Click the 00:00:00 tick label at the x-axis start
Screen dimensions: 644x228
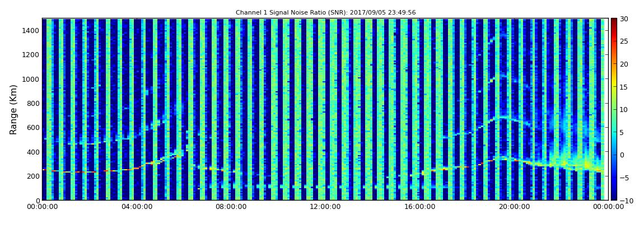coord(42,207)
